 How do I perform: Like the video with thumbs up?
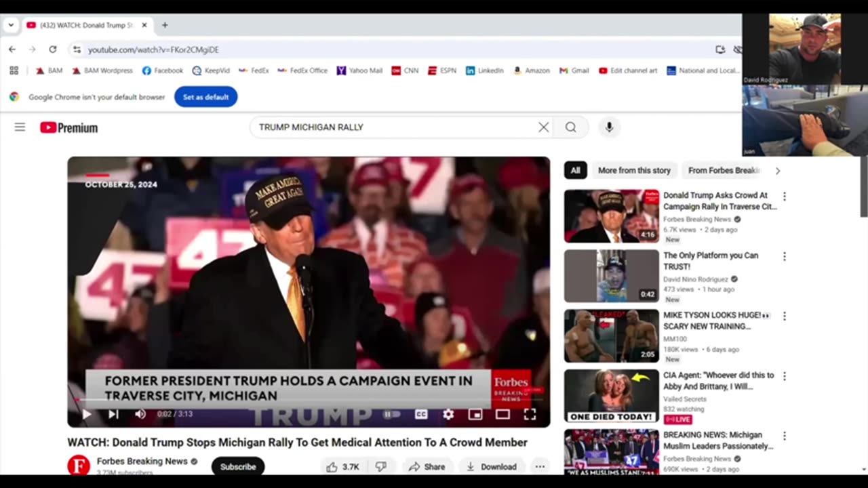343,466
